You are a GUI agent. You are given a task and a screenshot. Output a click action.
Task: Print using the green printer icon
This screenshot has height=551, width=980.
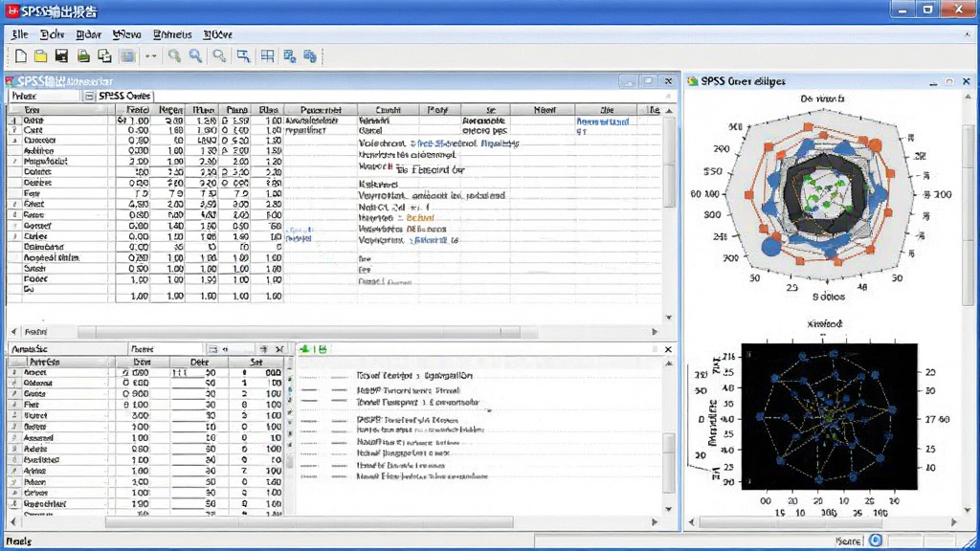(83, 56)
